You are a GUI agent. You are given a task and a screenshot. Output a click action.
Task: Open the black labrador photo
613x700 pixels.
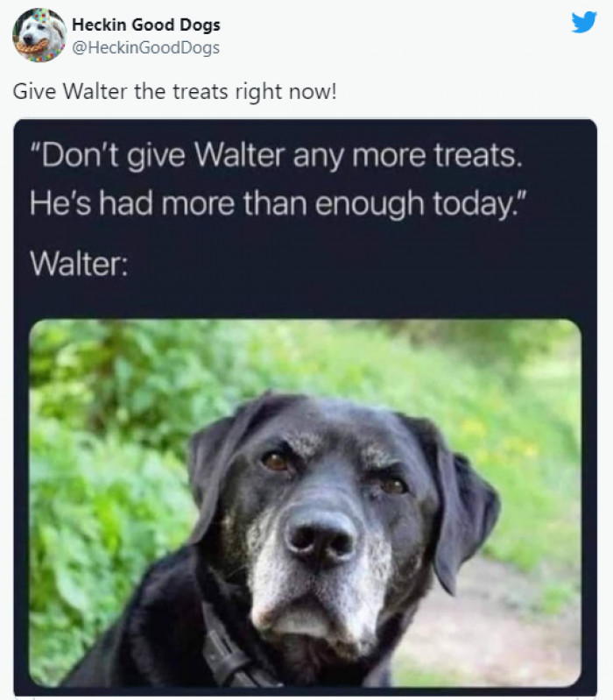pyautogui.click(x=305, y=503)
